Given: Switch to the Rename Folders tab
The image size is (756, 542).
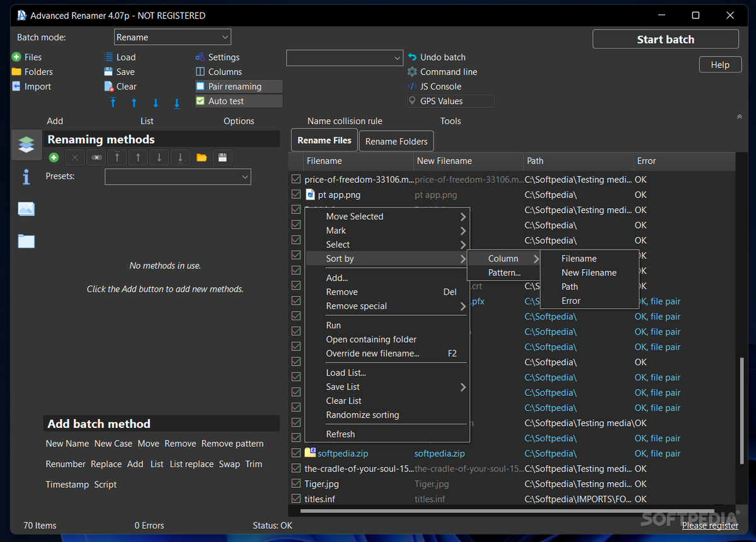Looking at the screenshot, I should pyautogui.click(x=396, y=141).
